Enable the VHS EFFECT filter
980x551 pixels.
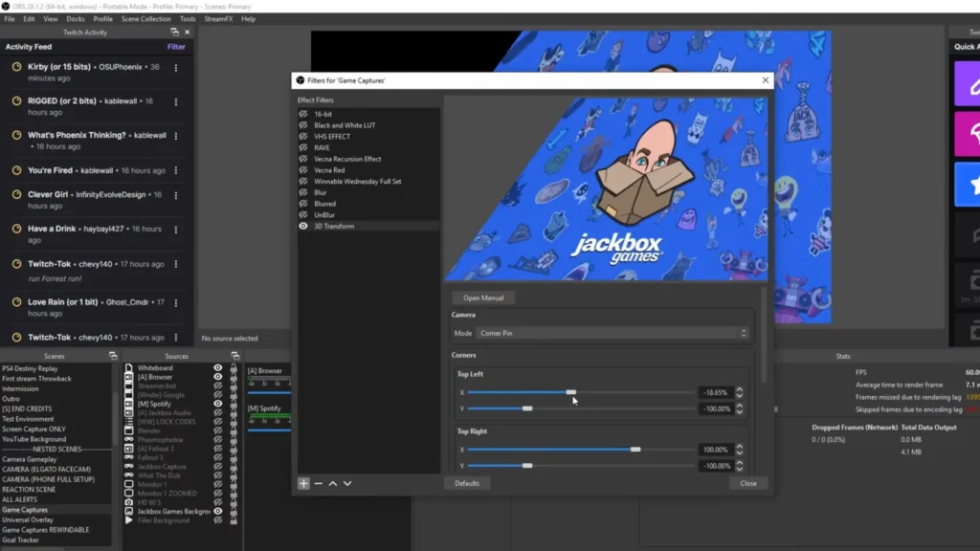pos(303,137)
